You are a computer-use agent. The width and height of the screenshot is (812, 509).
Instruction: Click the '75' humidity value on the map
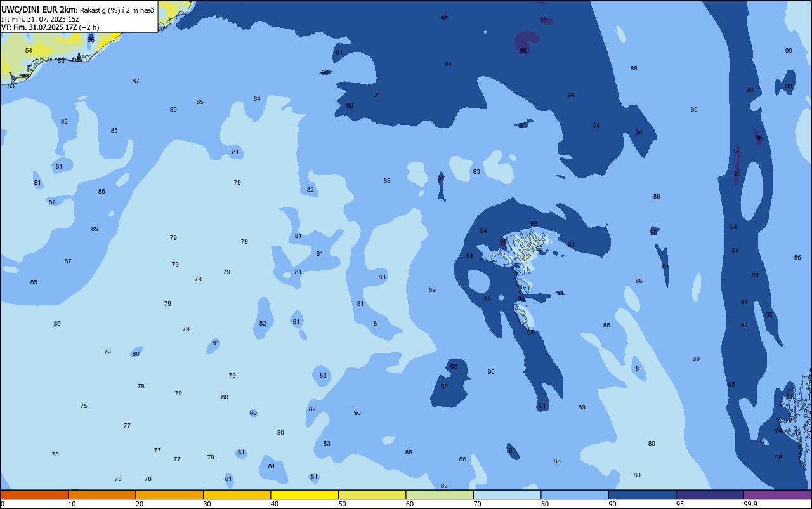point(84,406)
